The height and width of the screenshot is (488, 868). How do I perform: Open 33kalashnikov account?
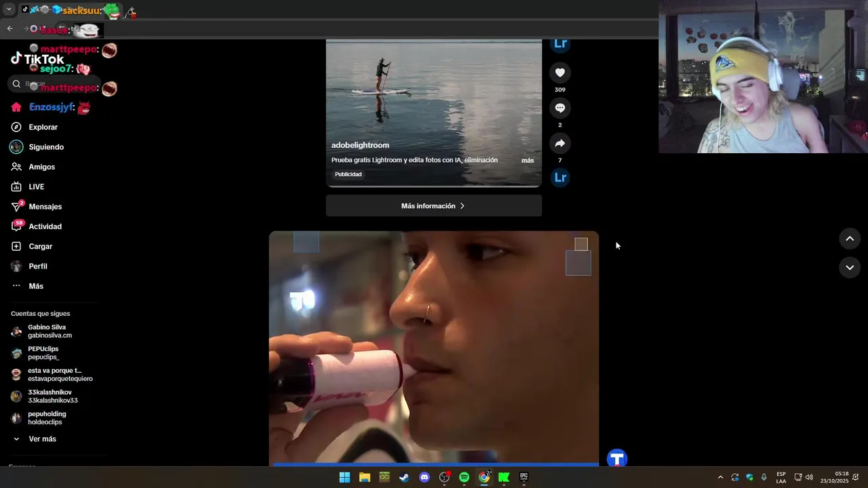tap(53, 396)
